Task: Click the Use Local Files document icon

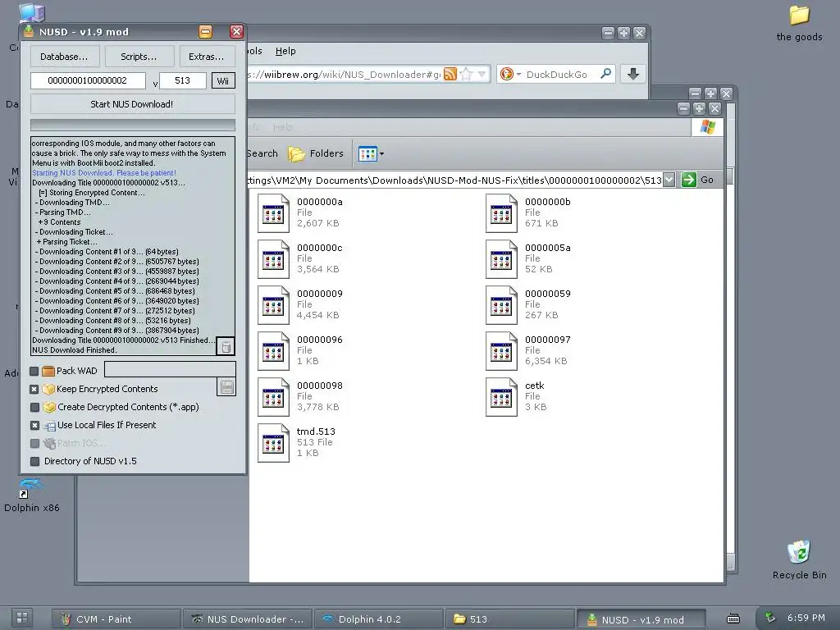Action: pos(49,426)
